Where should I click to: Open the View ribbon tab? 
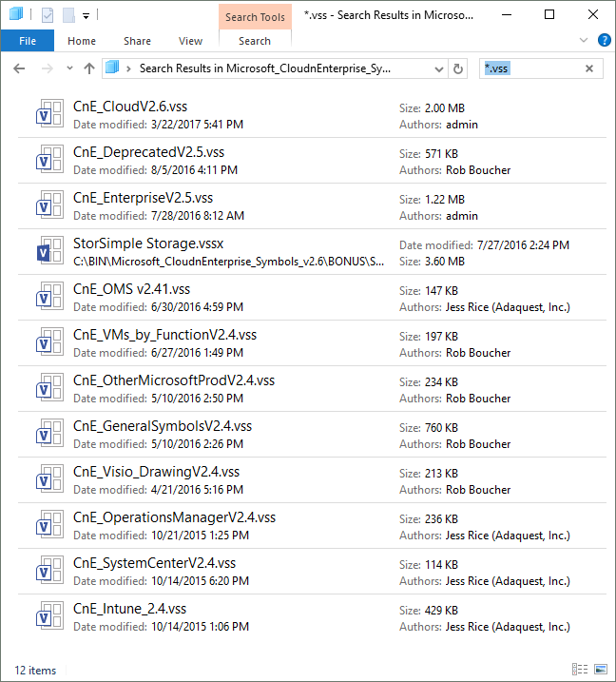point(190,41)
